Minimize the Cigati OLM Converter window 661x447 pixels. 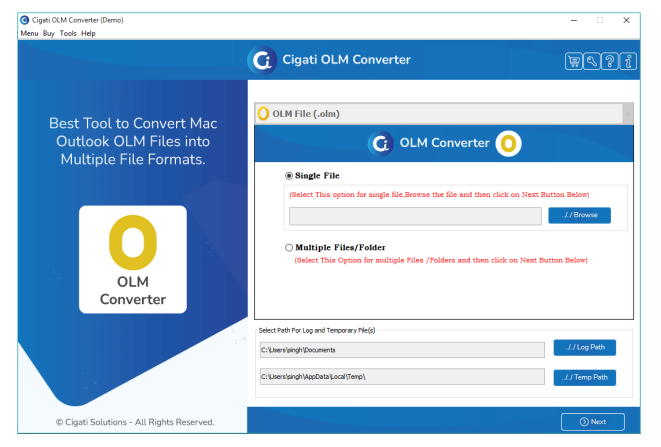coord(574,20)
